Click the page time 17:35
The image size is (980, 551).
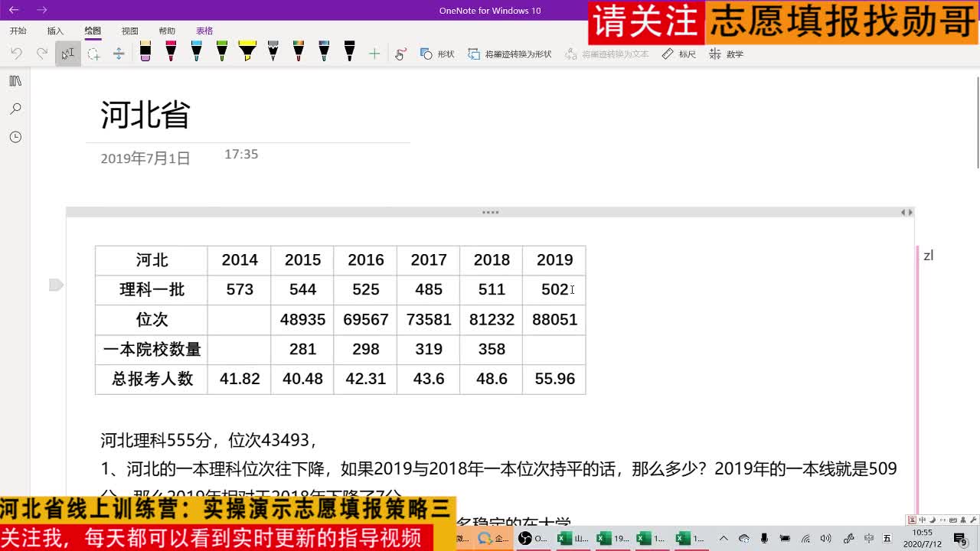pyautogui.click(x=241, y=155)
